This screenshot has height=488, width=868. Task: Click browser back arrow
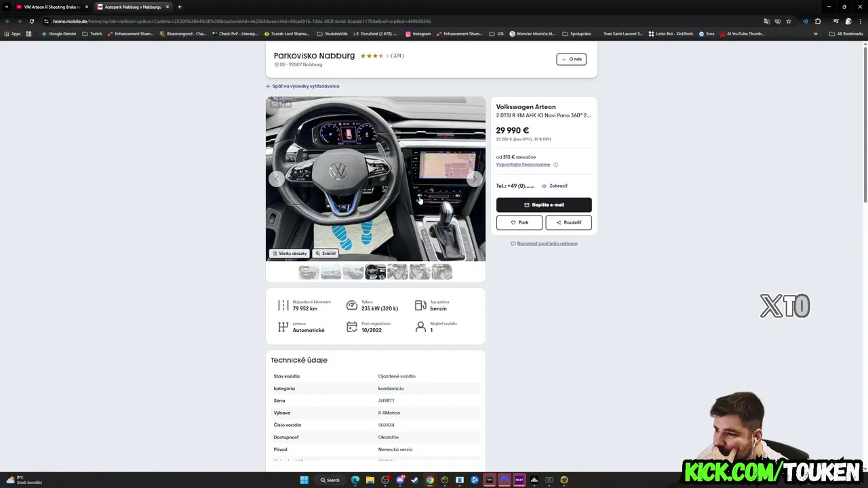7,21
